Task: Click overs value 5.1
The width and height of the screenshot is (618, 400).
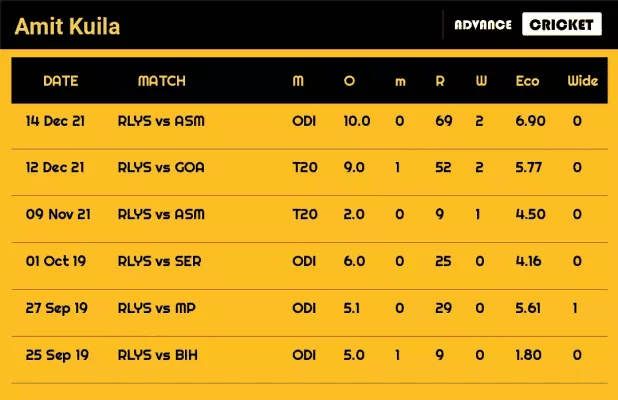Action: [354, 308]
